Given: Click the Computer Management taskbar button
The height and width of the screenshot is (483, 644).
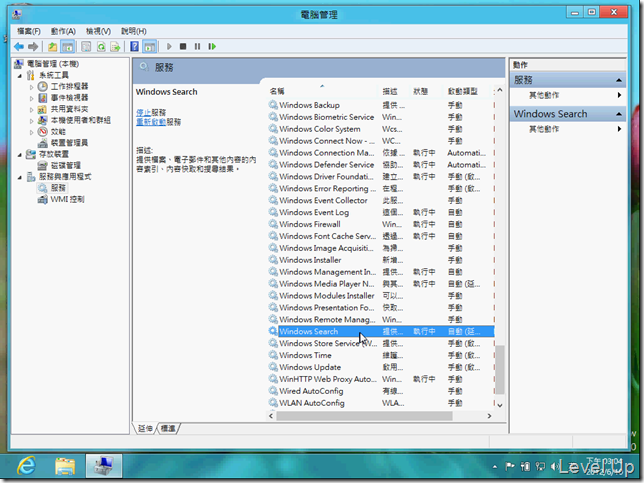Looking at the screenshot, I should (104, 466).
